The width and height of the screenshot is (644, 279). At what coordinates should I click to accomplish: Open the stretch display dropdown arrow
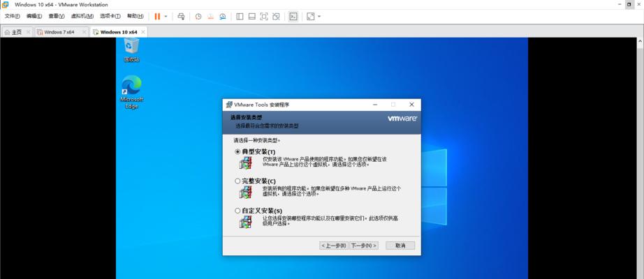click(x=319, y=17)
